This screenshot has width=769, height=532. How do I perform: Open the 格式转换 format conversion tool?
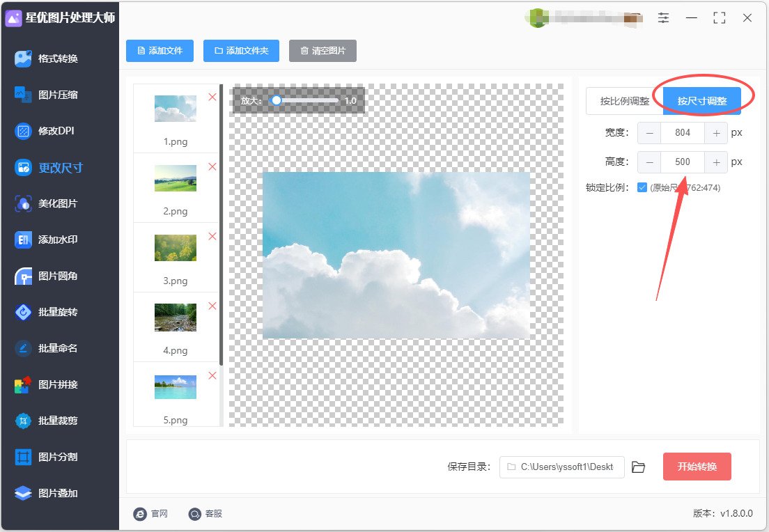click(47, 58)
